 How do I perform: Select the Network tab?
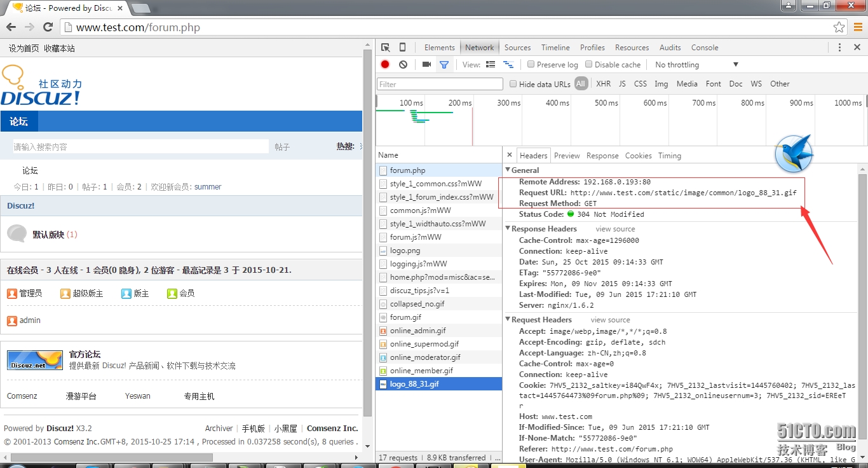click(x=480, y=48)
